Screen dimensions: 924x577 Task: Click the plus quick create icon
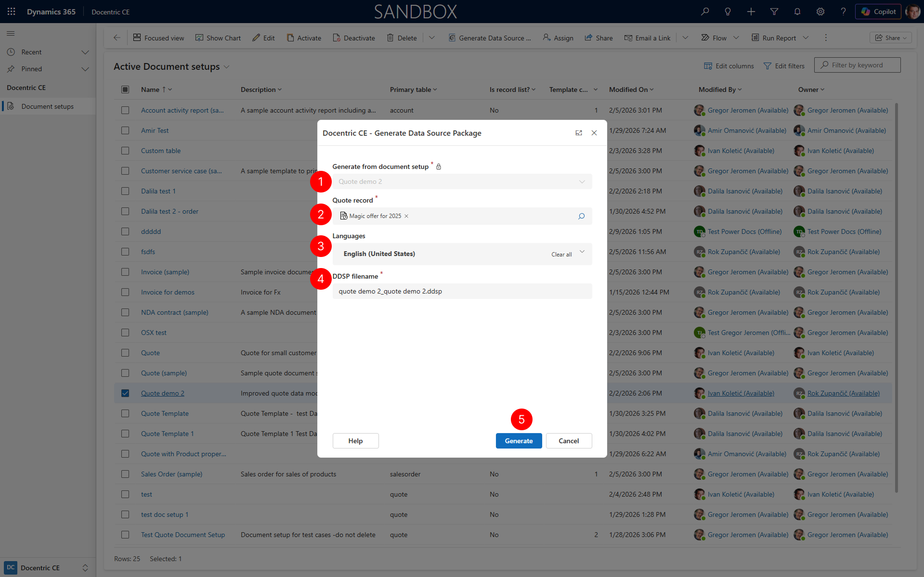pyautogui.click(x=751, y=12)
